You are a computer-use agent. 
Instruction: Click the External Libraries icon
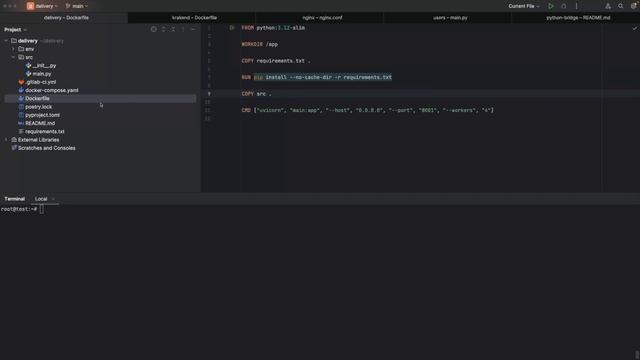click(x=14, y=140)
